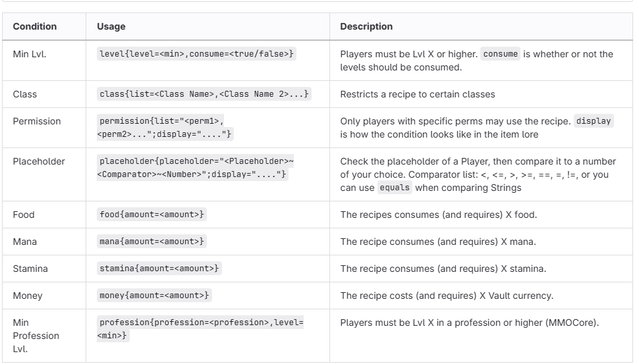Screen dimensions: 639x364
Task: Click the 'Min Profession Lvl.' condition cell
Action: coord(36,336)
